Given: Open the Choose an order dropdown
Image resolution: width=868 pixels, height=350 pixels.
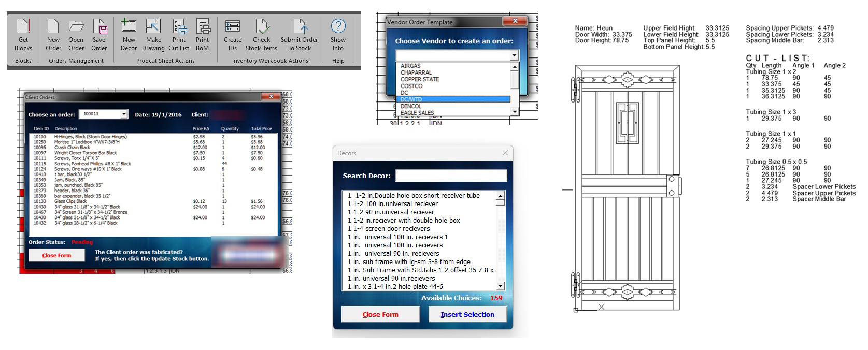Looking at the screenshot, I should (124, 114).
